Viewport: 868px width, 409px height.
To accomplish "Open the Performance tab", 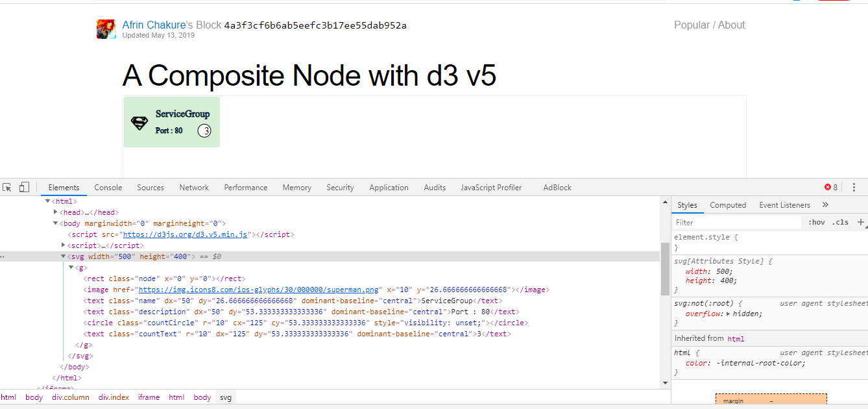I will pyautogui.click(x=246, y=187).
